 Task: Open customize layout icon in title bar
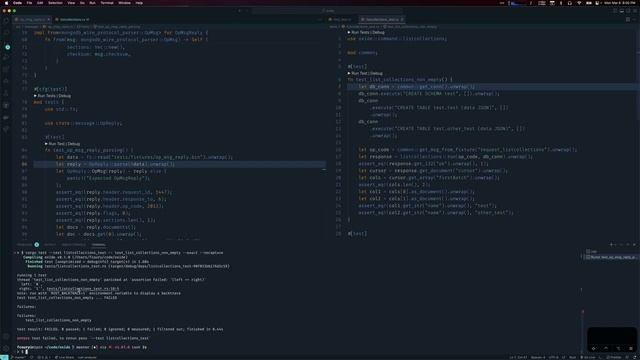coord(635,11)
